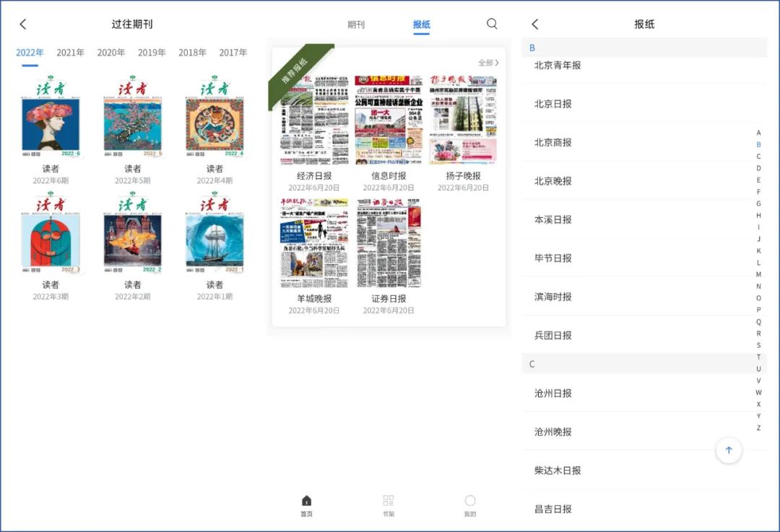The image size is (780, 532).
Task: Open the 读者 2022年6期 cover
Action: 51,115
